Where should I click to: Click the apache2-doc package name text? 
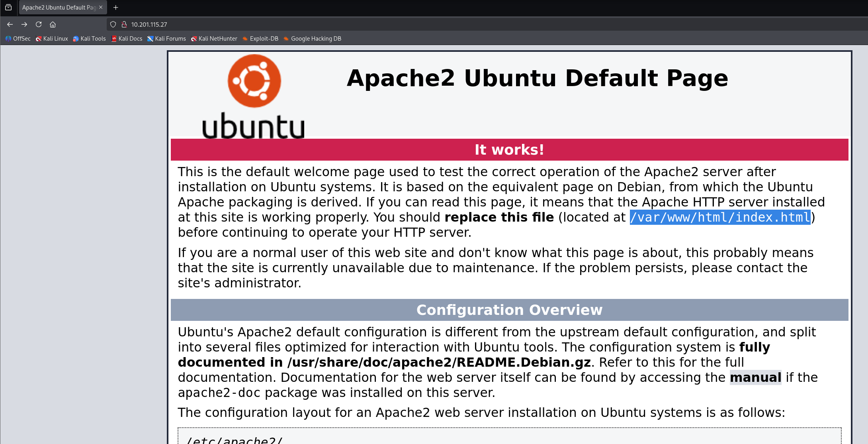[219, 393]
